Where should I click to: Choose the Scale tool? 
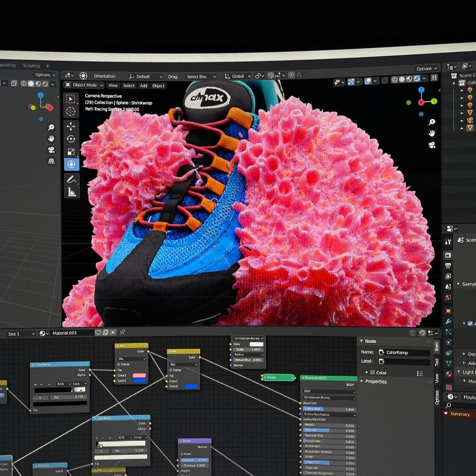(71, 152)
